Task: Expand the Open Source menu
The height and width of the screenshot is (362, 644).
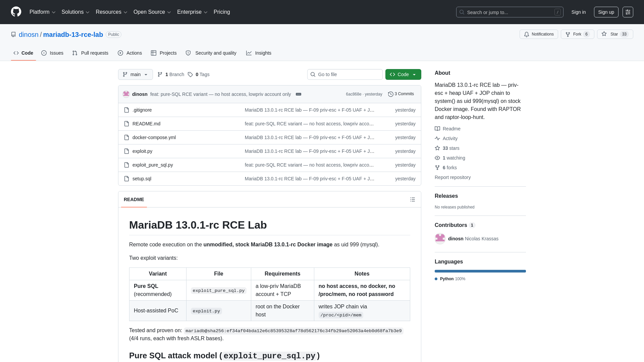Action: coord(152,12)
